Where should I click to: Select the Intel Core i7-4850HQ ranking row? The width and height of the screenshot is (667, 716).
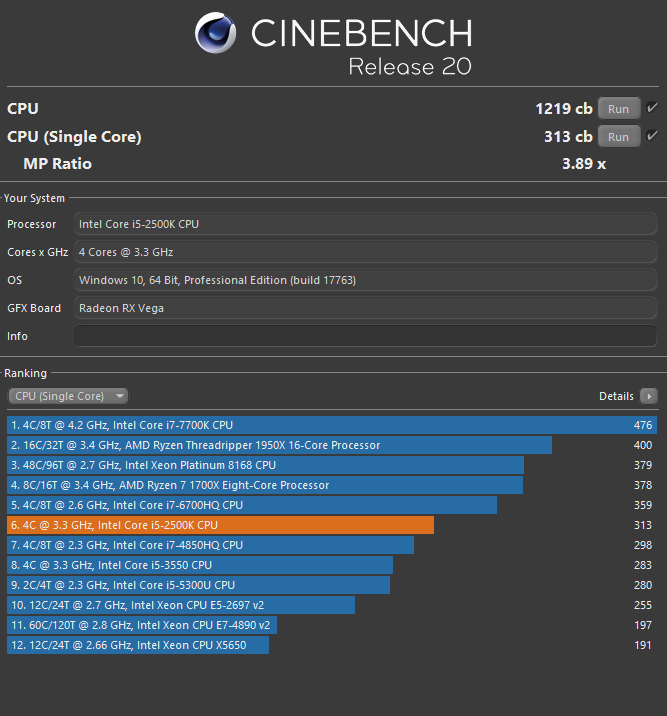point(332,545)
